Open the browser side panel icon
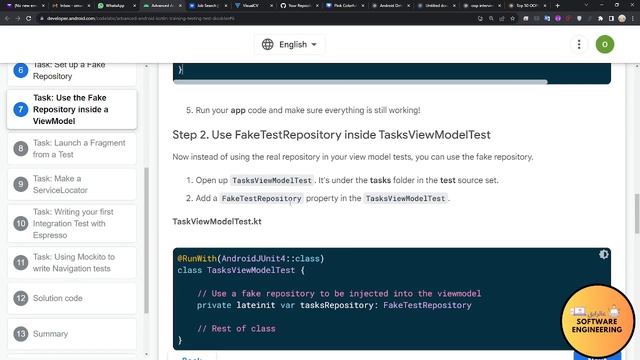This screenshot has width=640, height=360. click(x=611, y=18)
